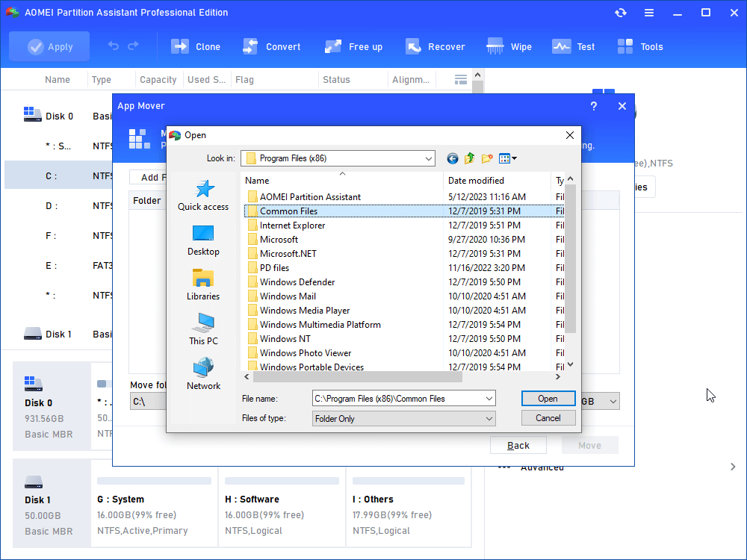The height and width of the screenshot is (560, 747).
Task: Open the Convert tool
Action: point(272,46)
